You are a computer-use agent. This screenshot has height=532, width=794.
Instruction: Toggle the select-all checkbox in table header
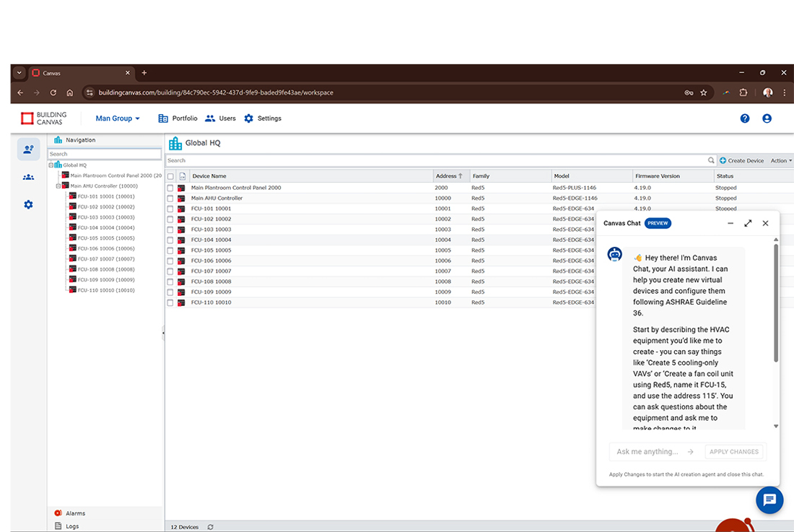coord(170,176)
